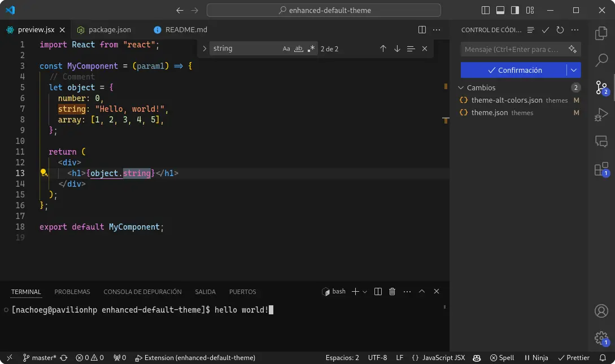Expand the replace field chevron in find
Viewport: 615px width, 364px height.
(204, 49)
